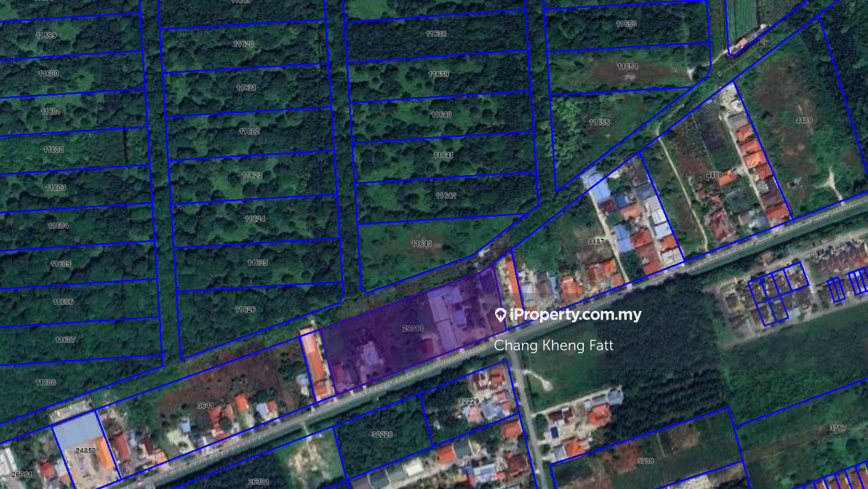This screenshot has height=489, width=868.
Task: Click the iProperty location pin icon
Action: [500, 315]
